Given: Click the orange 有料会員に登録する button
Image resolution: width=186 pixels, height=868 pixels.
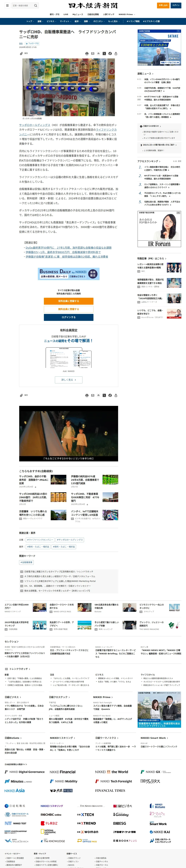Looking at the screenshot, I should [69, 301].
